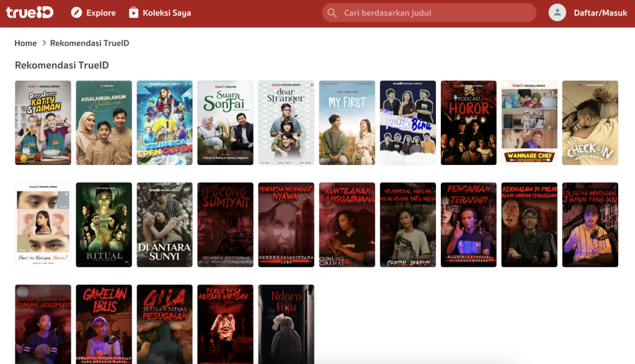Open Podcast Horor poster
This screenshot has height=364, width=635.
pos(469,123)
